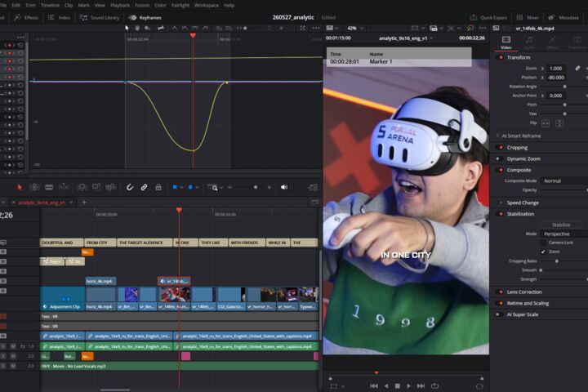The width and height of the screenshot is (588, 392).
Task: Open the Workspace menu
Action: point(207,5)
